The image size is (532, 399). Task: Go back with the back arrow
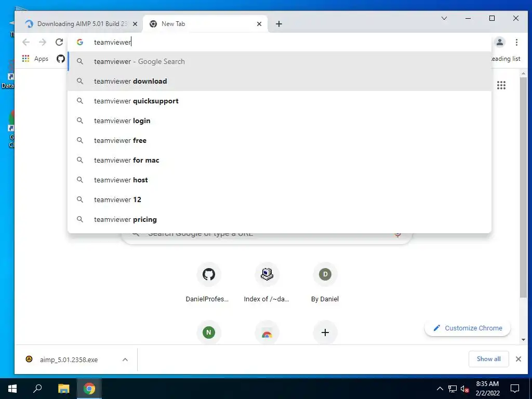point(26,42)
